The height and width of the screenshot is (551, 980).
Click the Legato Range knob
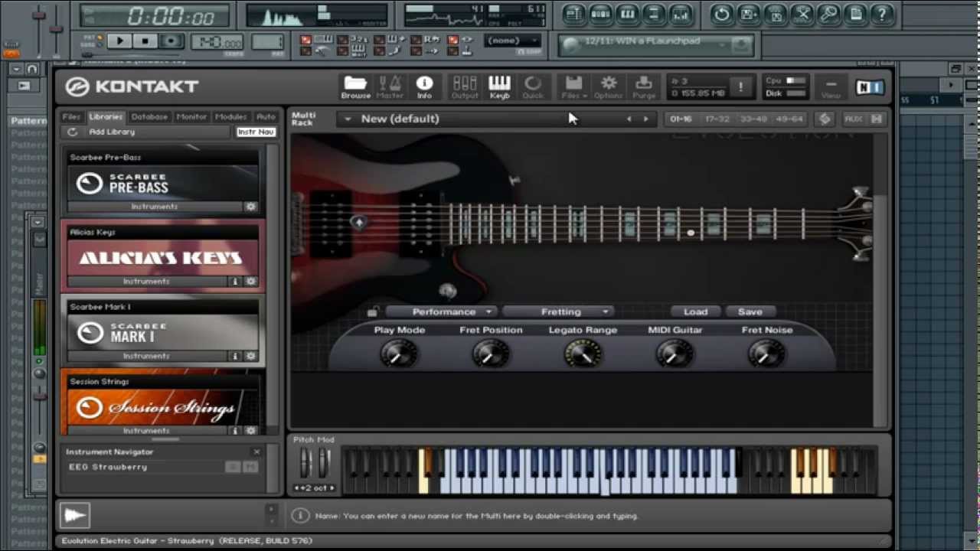583,354
